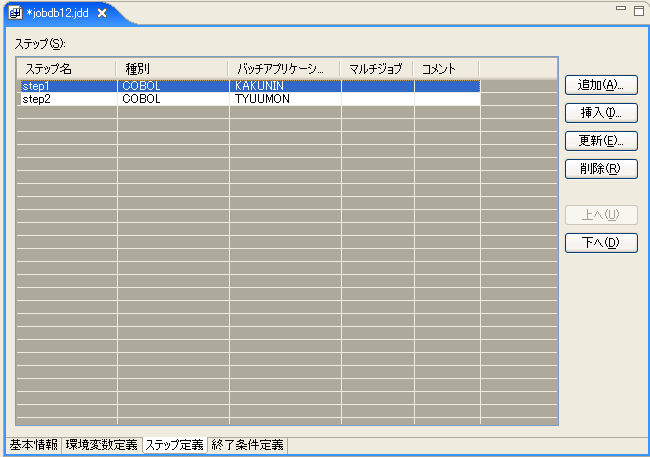Click the 挿入(I)... button
The height and width of the screenshot is (457, 650).
point(601,113)
